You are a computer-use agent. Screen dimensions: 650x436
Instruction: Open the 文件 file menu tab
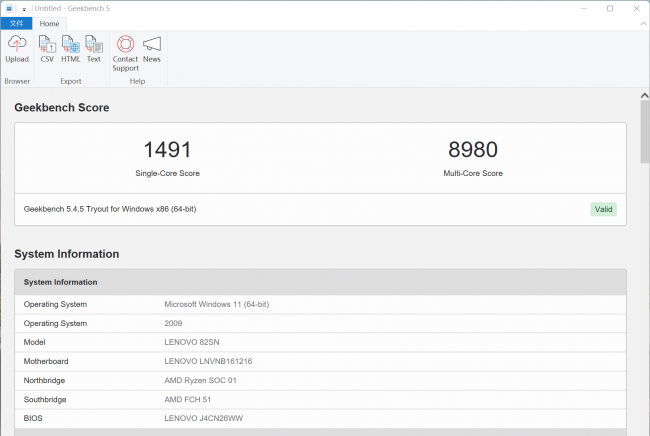click(17, 24)
